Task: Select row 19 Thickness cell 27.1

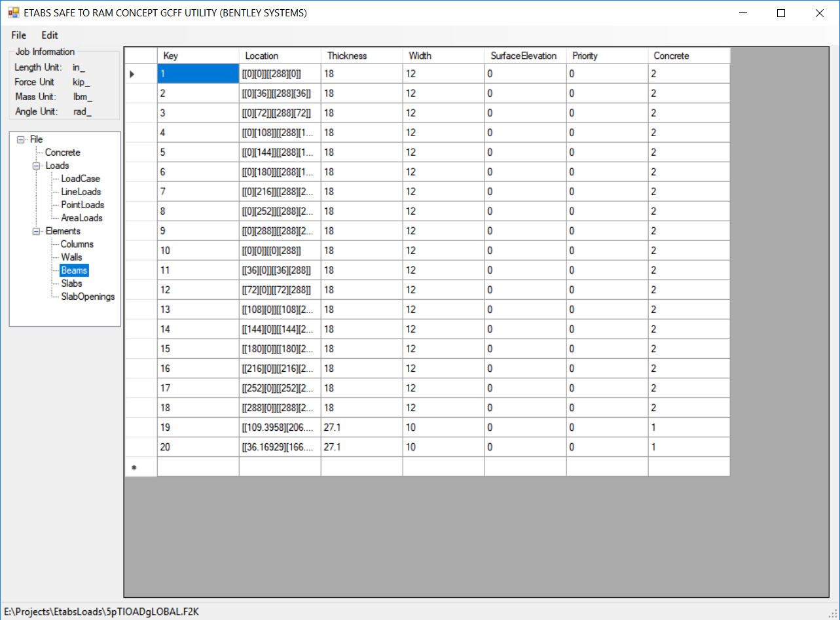Action: [x=361, y=428]
